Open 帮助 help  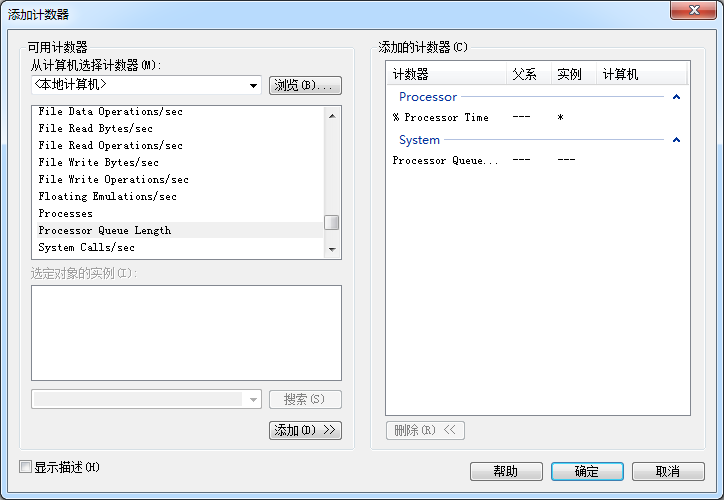point(506,471)
